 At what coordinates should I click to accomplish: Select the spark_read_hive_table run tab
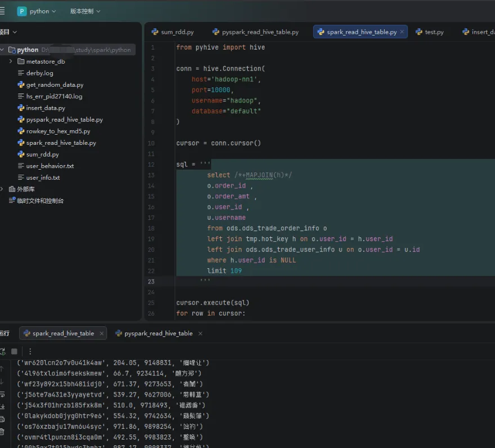[63, 333]
